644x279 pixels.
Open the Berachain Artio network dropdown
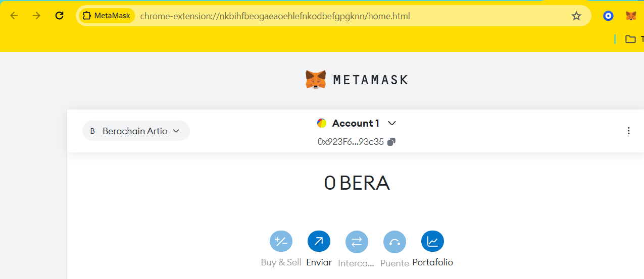pos(136,131)
